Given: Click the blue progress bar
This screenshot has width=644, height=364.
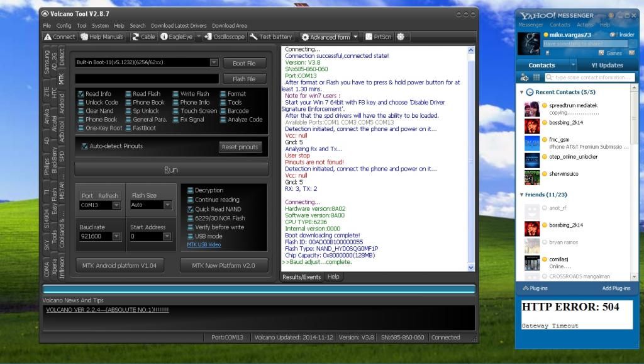Looking at the screenshot, I should (x=258, y=289).
